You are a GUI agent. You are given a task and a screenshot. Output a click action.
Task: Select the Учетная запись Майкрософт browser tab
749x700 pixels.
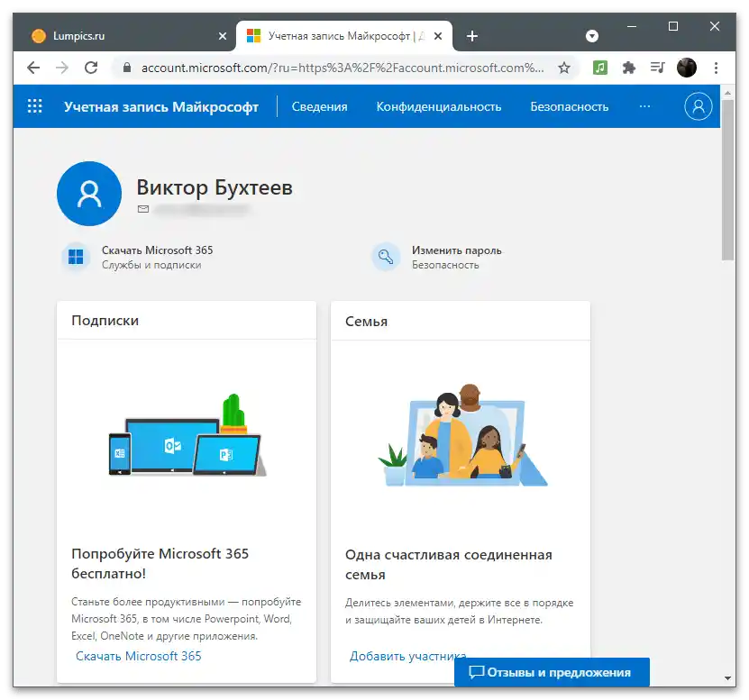tap(344, 36)
